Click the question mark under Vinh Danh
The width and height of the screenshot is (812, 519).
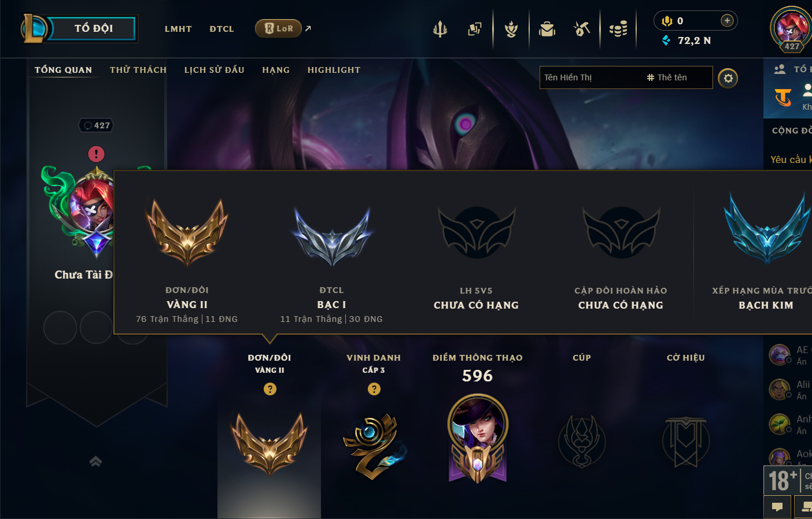[374, 389]
